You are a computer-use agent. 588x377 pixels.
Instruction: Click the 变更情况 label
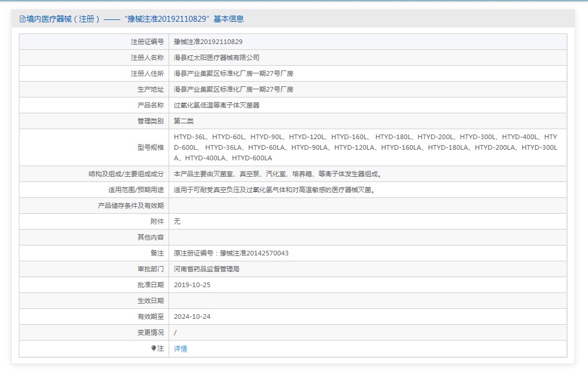(150, 332)
